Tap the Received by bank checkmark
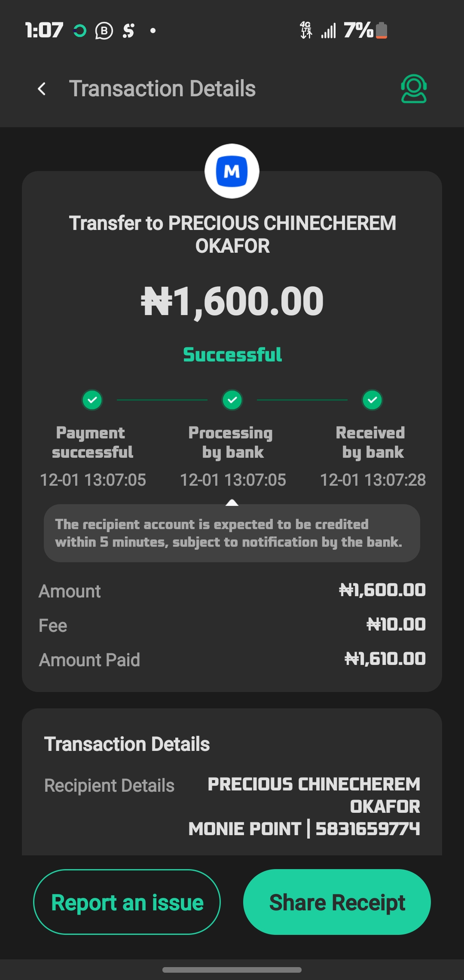 (372, 400)
